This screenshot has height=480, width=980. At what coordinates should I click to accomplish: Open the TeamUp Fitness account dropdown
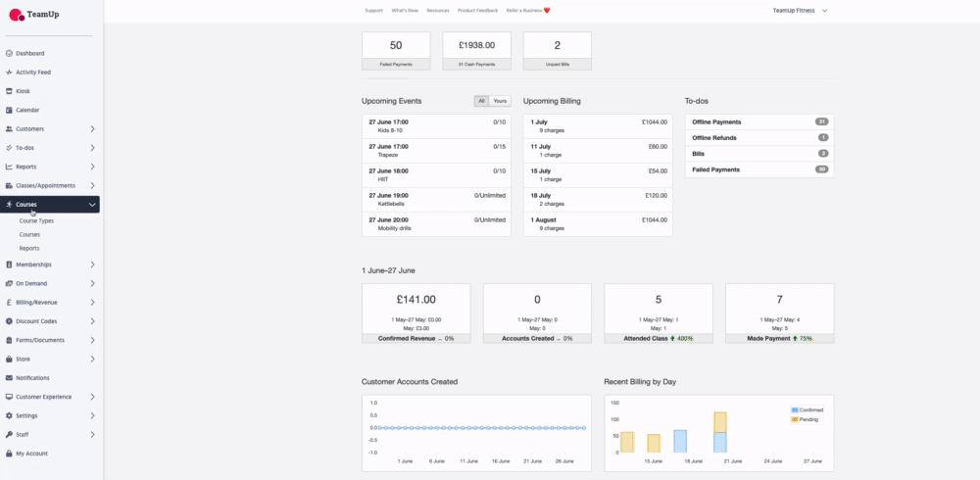(x=800, y=10)
